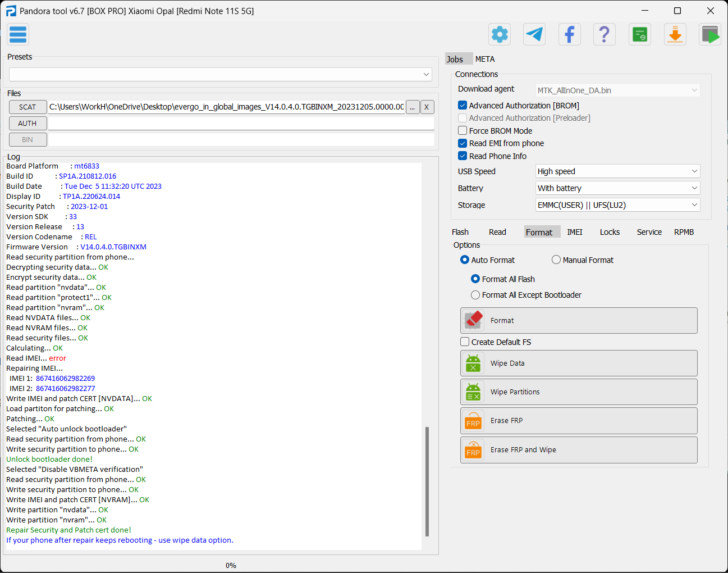Select the Manual Format radio button
Viewport: 728px width, 573px height.
[x=556, y=260]
